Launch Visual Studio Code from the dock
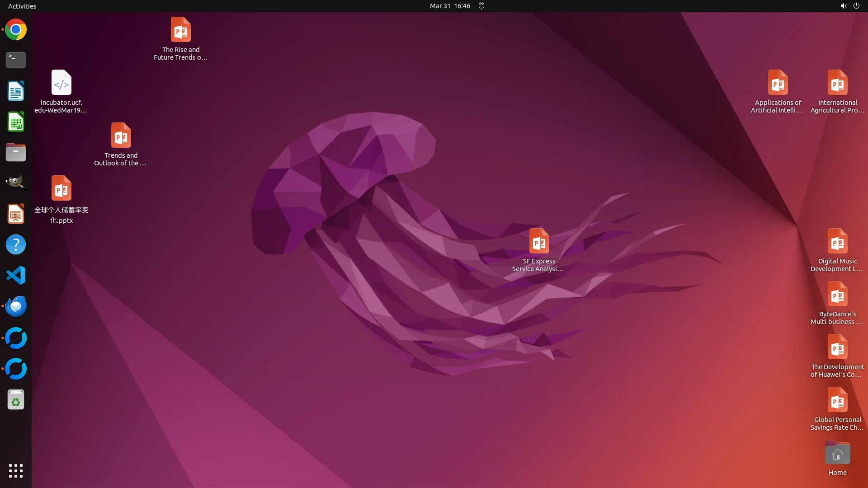 tap(16, 275)
